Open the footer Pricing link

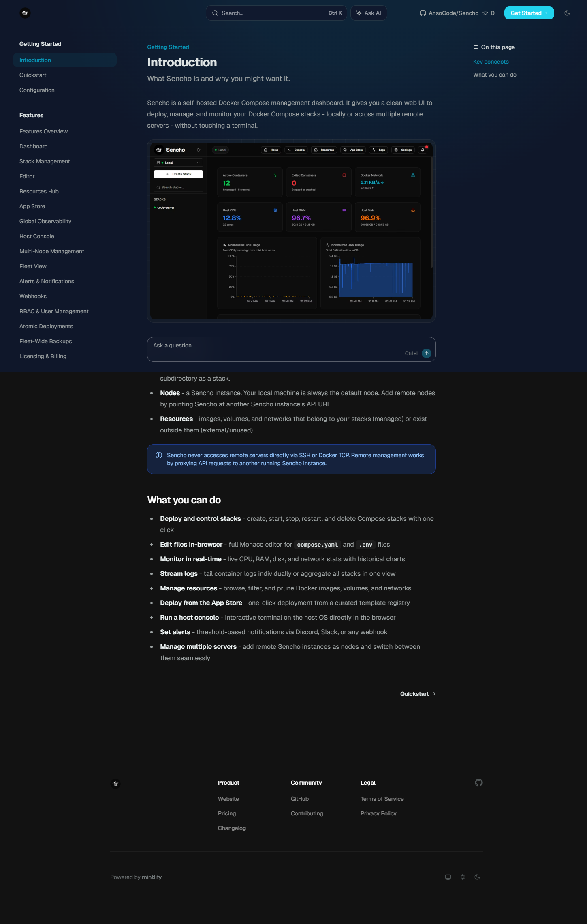[227, 813]
